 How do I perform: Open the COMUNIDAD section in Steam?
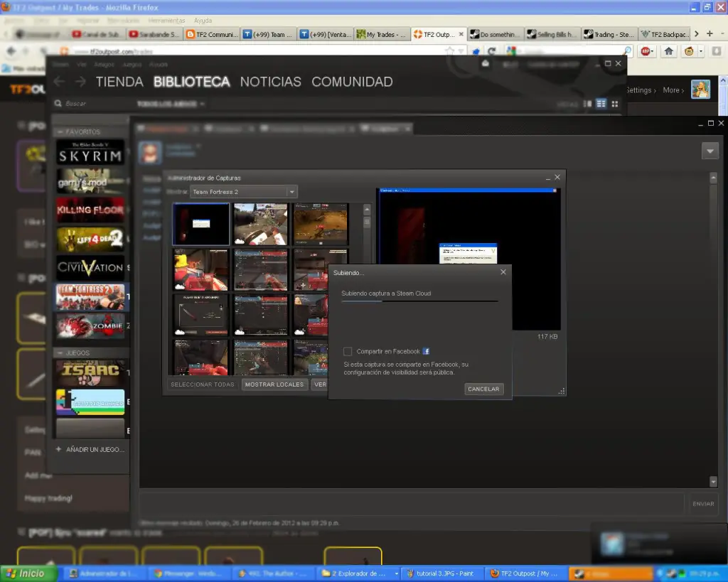click(x=352, y=82)
